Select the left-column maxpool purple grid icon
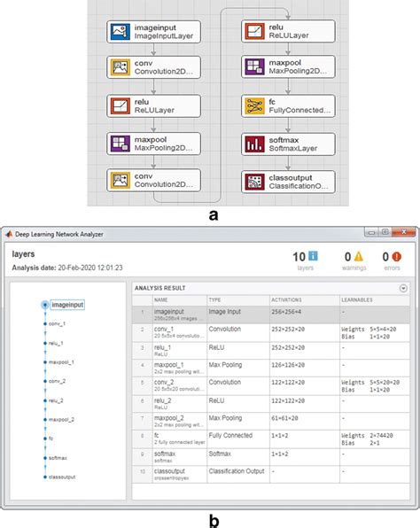Viewport: 420px width, 528px height. click(x=121, y=144)
